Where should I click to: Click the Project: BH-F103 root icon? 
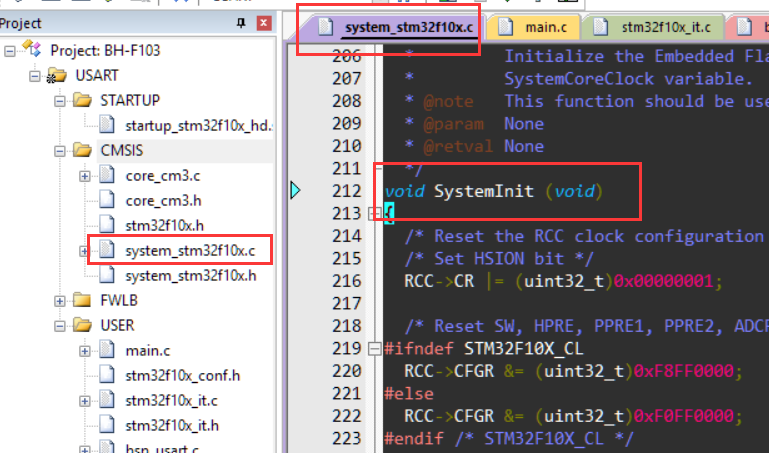pos(34,50)
